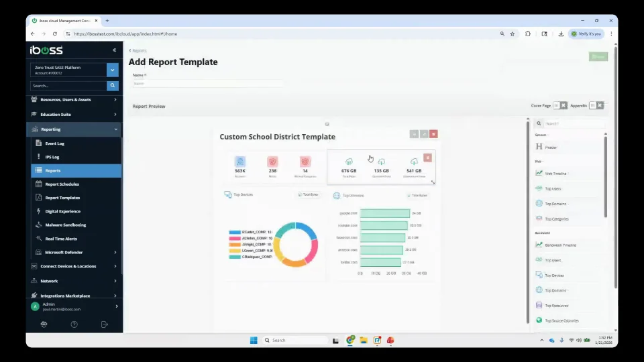Delete the bandwidth stats widget with red icon

(427, 158)
